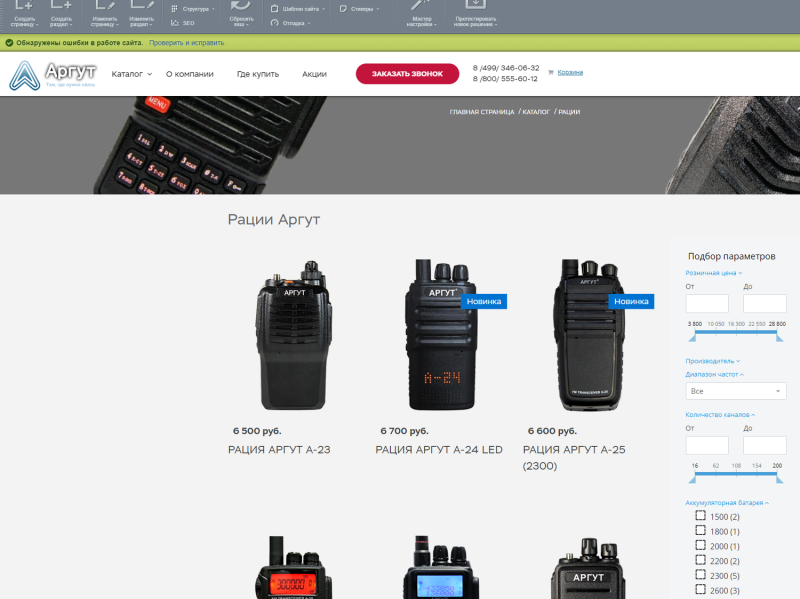Click the 'Главная страница' breadcrumb
Image resolution: width=800 pixels, height=599 pixels.
pyautogui.click(x=482, y=112)
